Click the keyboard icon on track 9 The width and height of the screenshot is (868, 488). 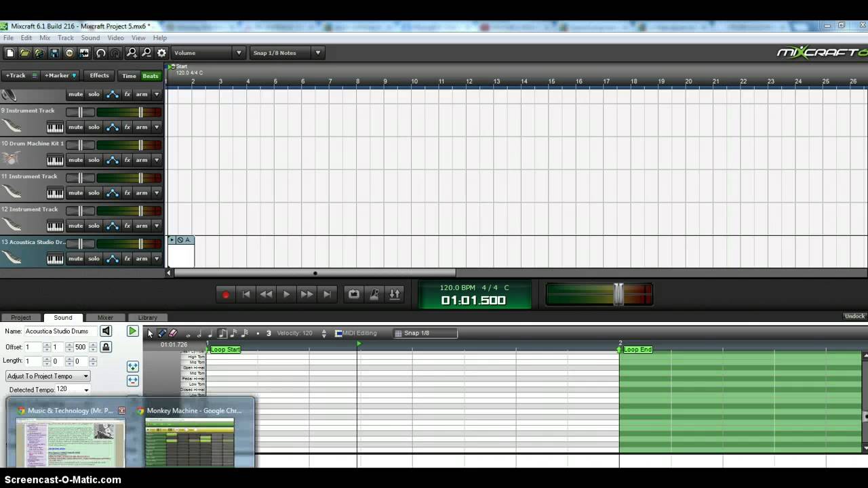coord(55,127)
